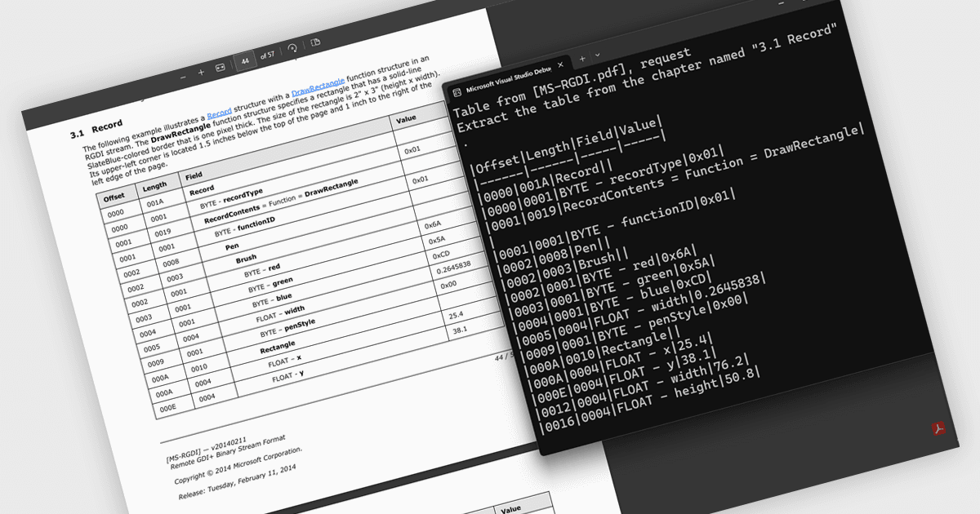Click 'BYTE - recordType' cell in PDF table

click(231, 197)
